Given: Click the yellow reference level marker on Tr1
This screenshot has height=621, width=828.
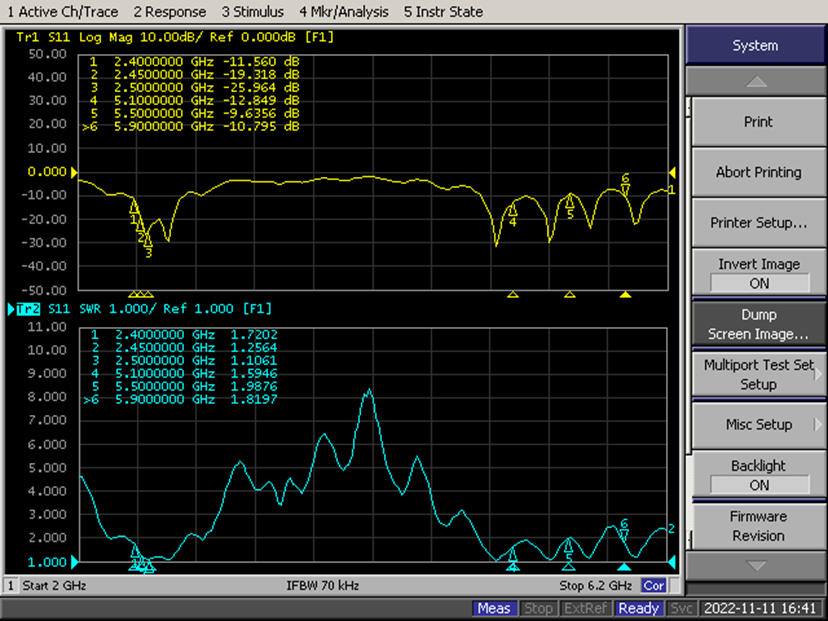Looking at the screenshot, I should coord(672,172).
